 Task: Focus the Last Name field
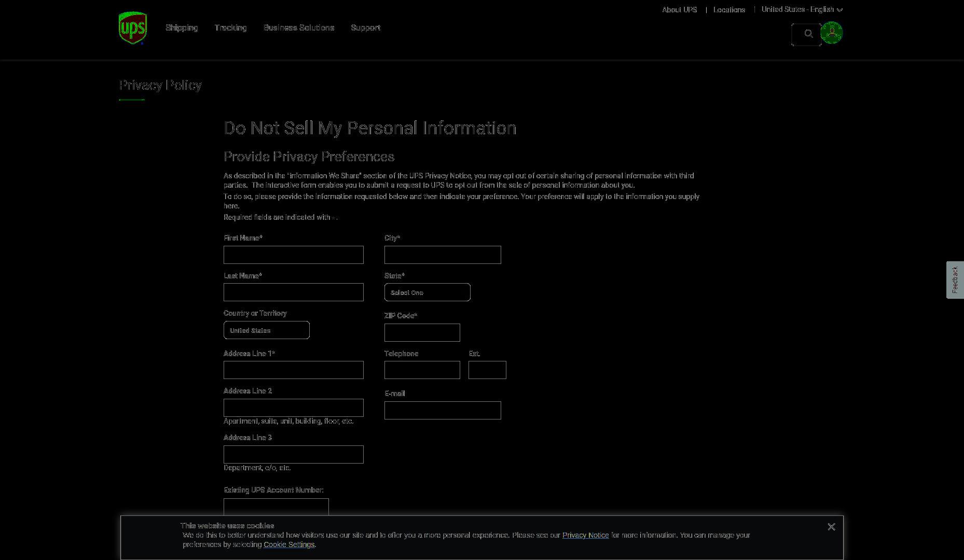pos(294,292)
